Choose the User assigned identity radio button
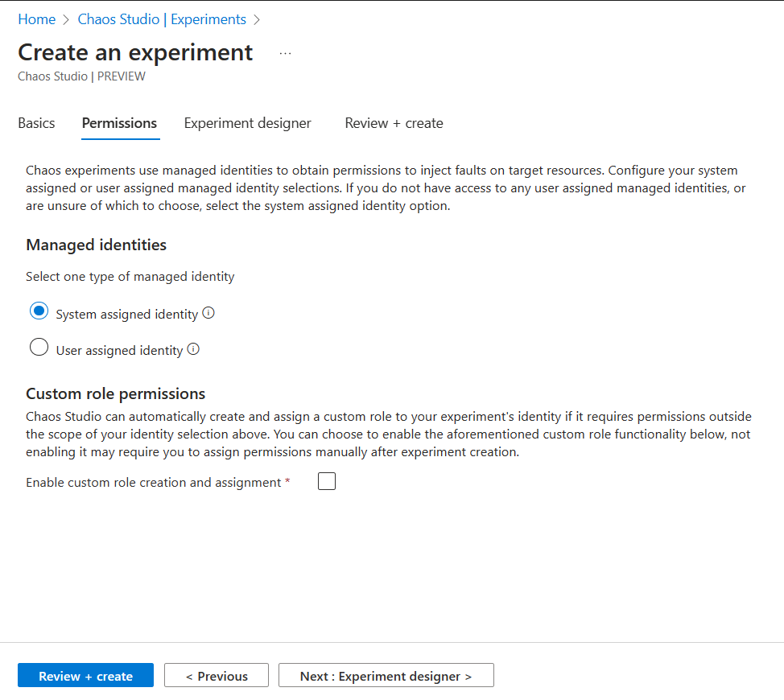This screenshot has height=700, width=784. pyautogui.click(x=39, y=348)
